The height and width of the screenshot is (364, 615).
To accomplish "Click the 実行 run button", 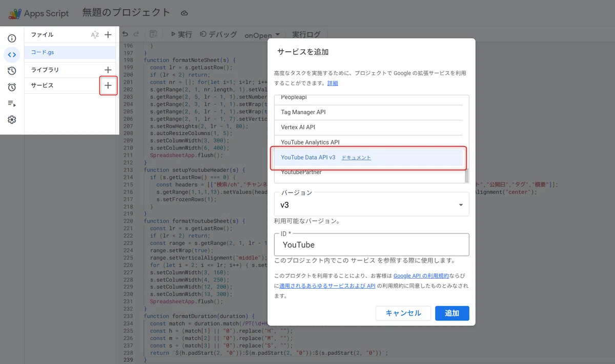I will [181, 34].
